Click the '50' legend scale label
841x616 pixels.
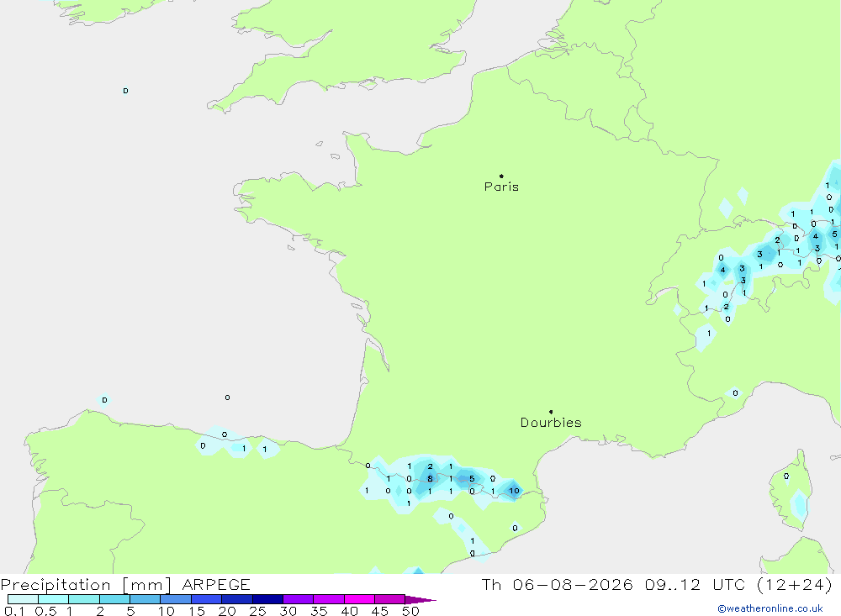(410, 611)
